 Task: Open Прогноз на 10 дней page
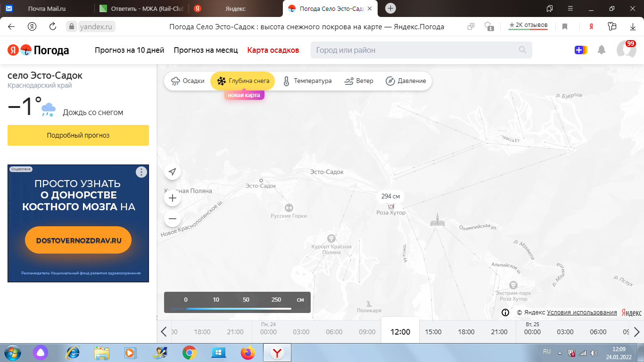coord(129,50)
